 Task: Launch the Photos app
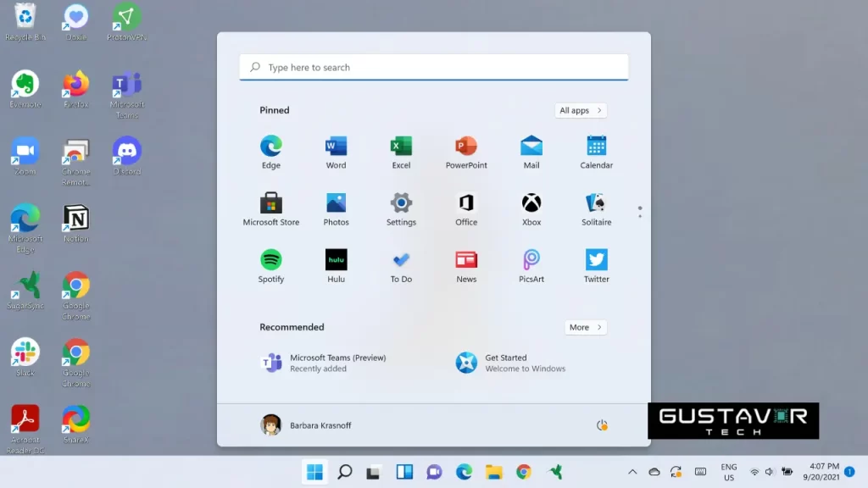(336, 209)
